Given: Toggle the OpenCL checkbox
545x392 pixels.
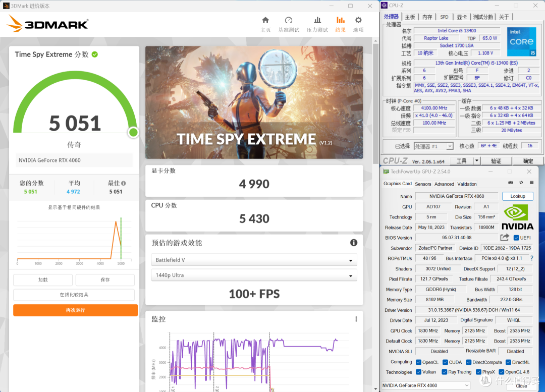Looking at the screenshot, I should coord(418,362).
